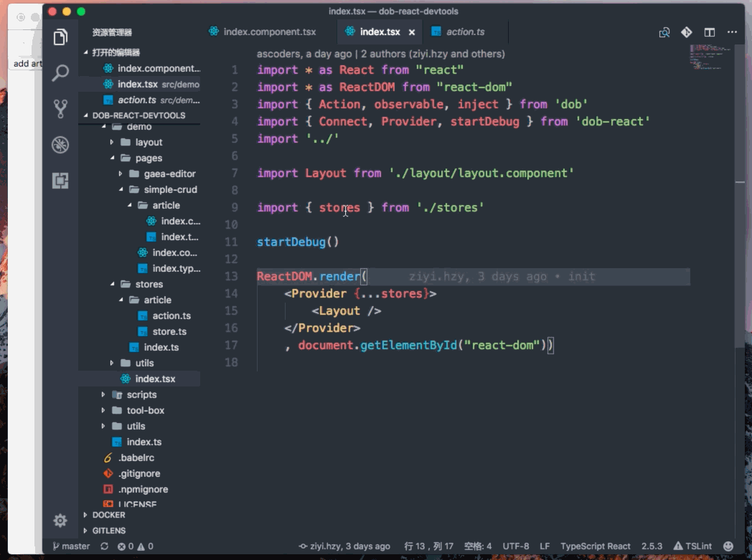Open the More Actions ellipsis menu
752x560 pixels.
733,32
